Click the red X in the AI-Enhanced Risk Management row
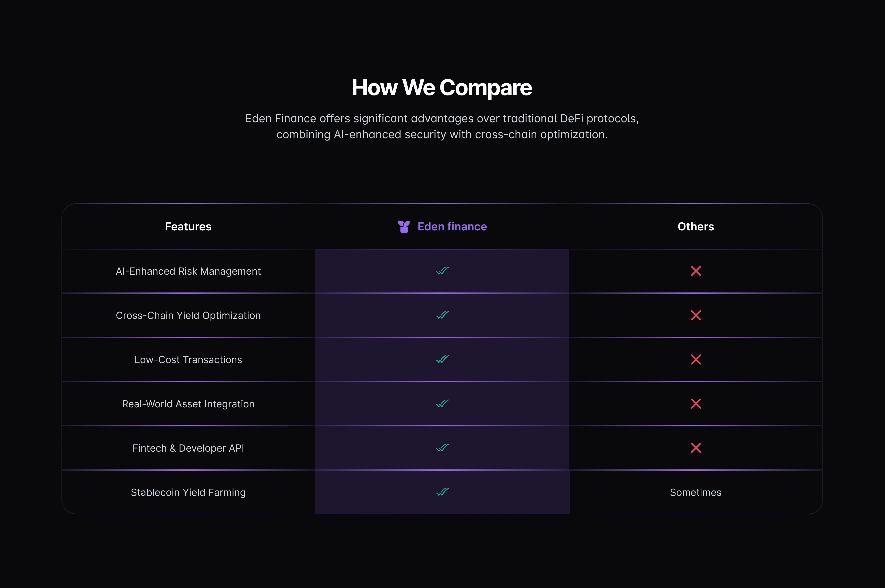Image resolution: width=885 pixels, height=588 pixels. (x=696, y=271)
